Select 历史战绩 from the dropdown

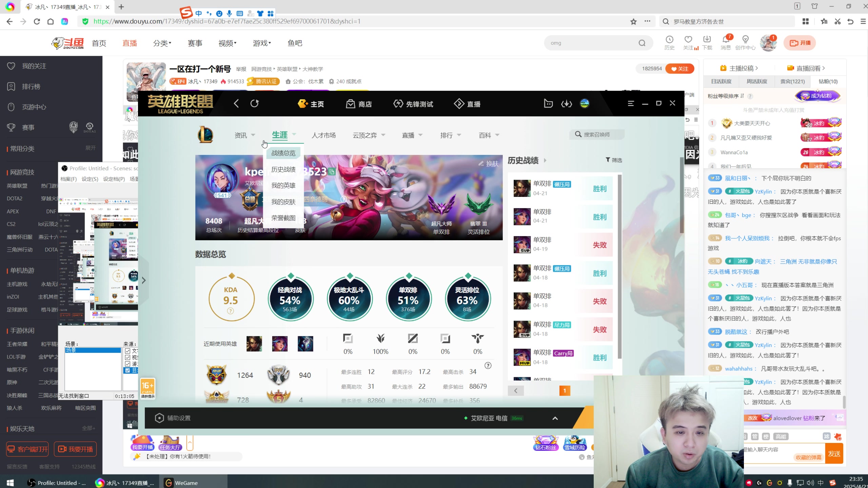click(283, 169)
